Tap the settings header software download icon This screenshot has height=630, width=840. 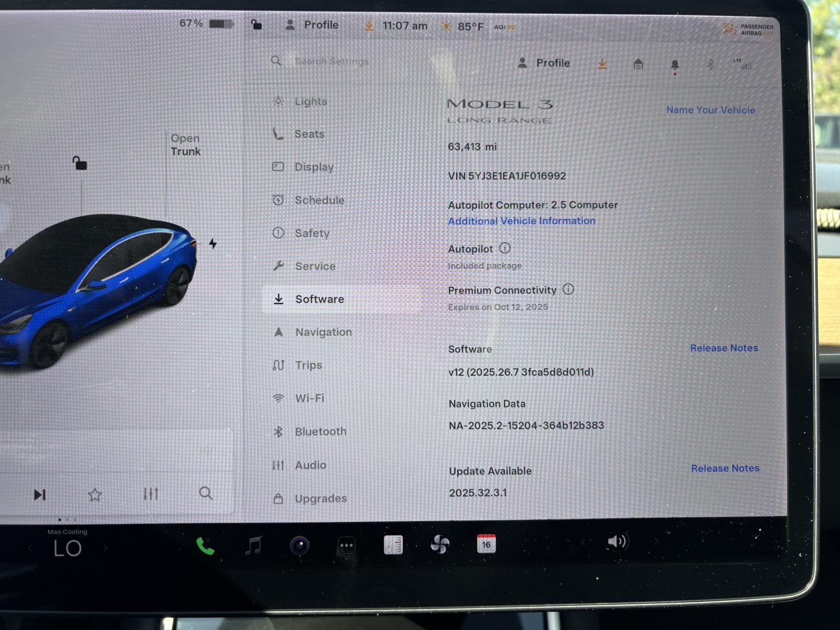pos(602,64)
